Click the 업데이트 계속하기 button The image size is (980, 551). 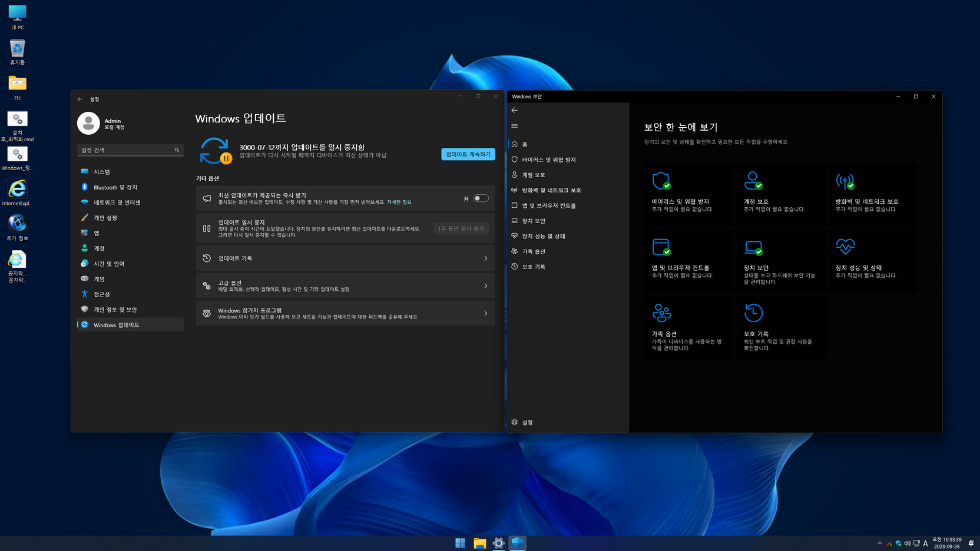pyautogui.click(x=468, y=154)
